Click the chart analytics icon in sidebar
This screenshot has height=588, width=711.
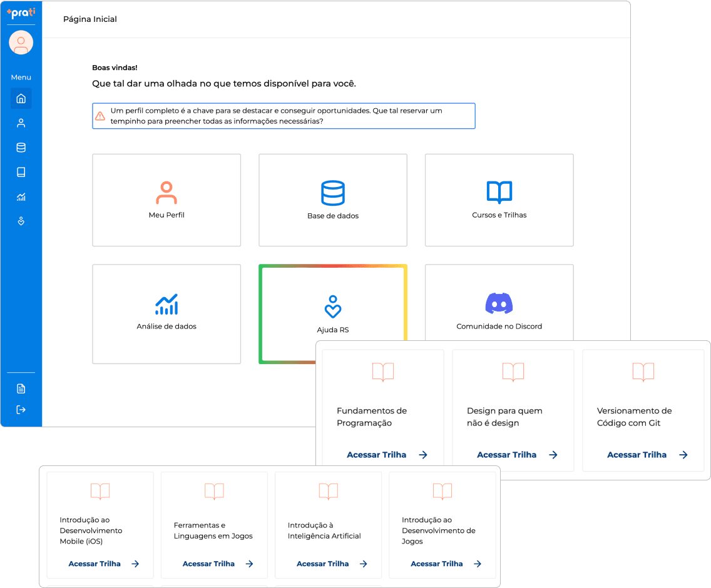click(x=21, y=197)
